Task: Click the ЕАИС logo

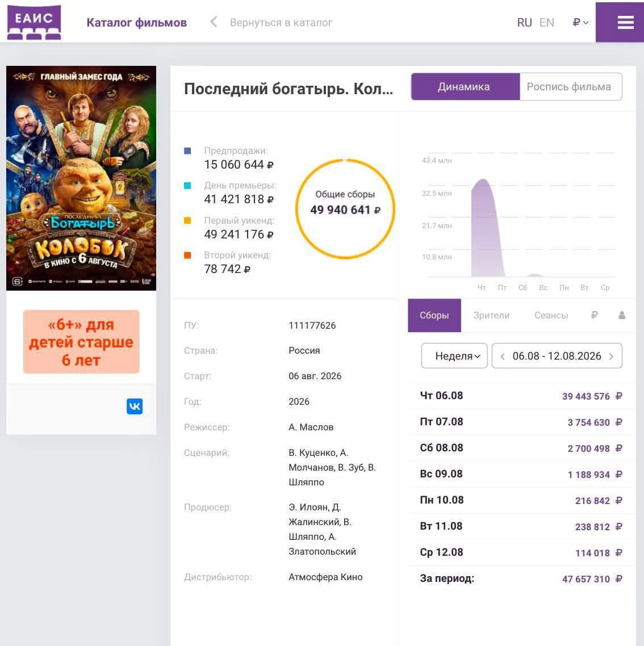Action: pyautogui.click(x=34, y=22)
